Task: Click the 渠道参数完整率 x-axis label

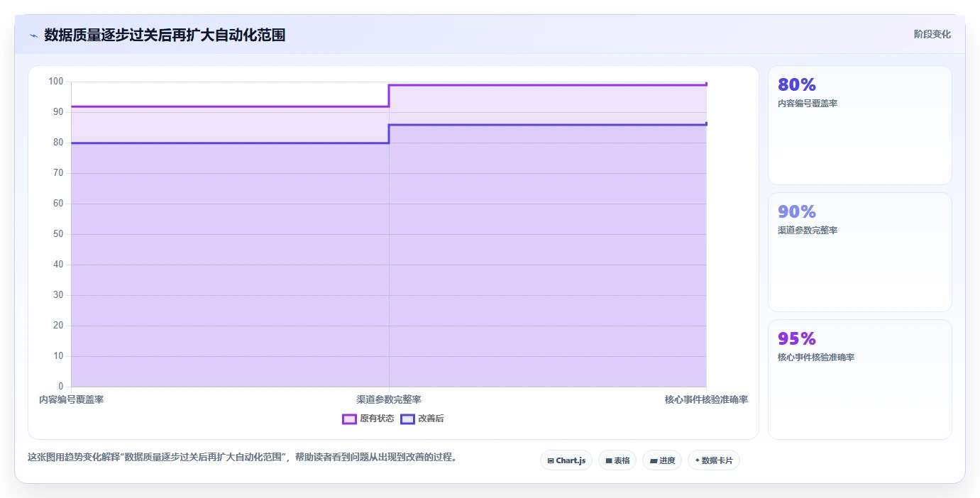Action: (x=389, y=400)
